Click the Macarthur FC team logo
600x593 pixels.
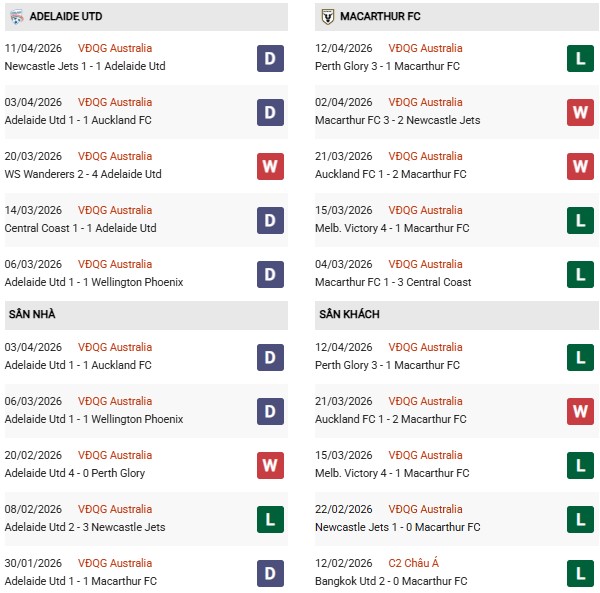click(x=327, y=17)
